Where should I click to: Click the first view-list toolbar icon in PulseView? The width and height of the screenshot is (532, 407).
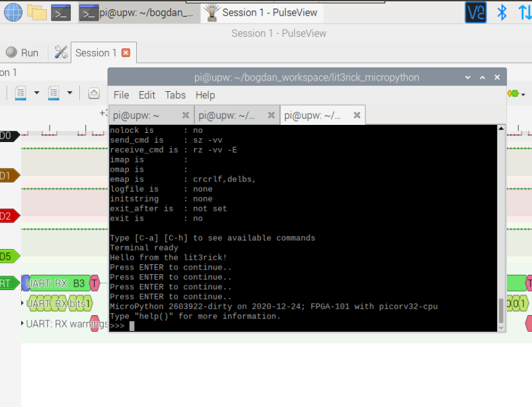(20, 93)
